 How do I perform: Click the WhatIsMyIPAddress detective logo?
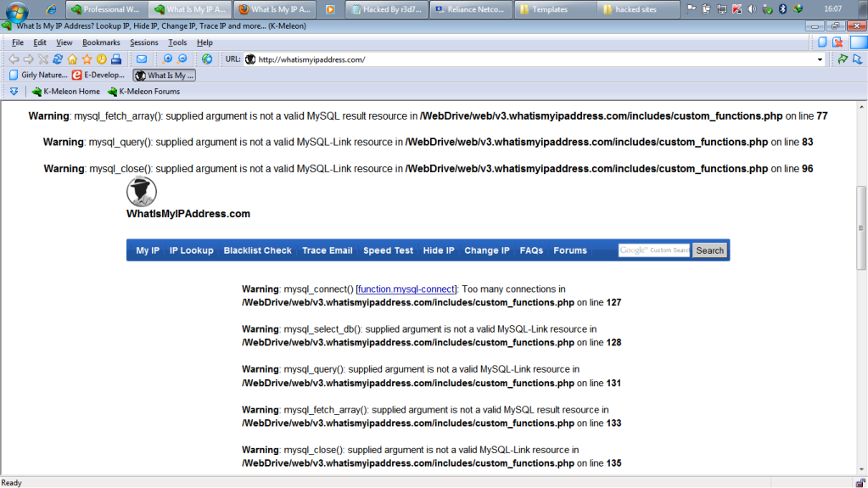click(142, 192)
